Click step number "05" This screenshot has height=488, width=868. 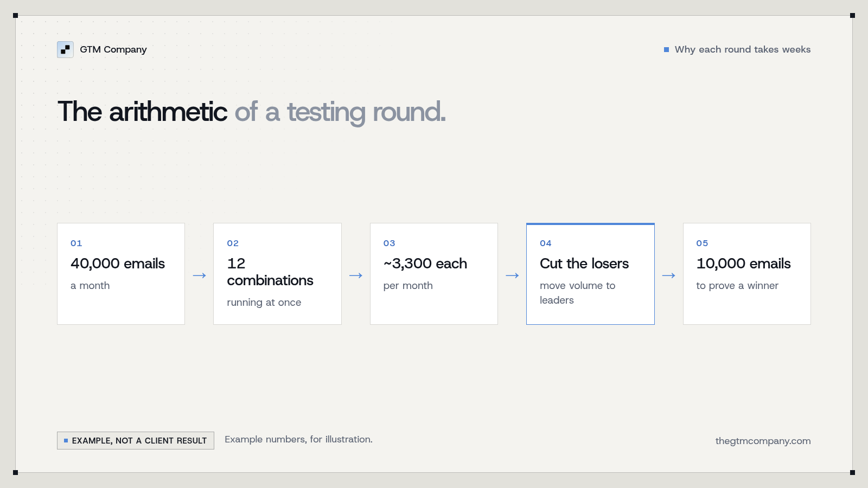click(x=702, y=243)
